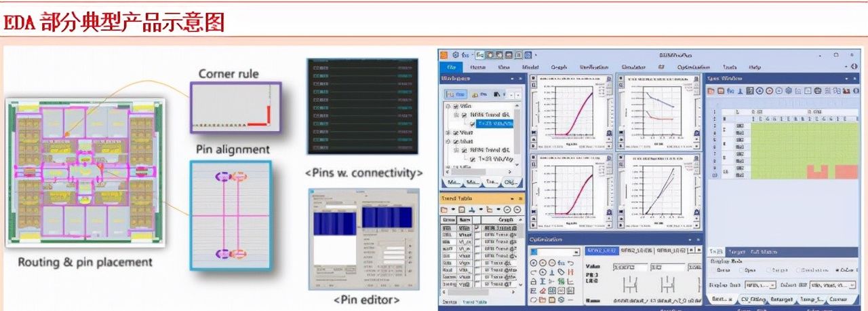Open the Simulator menu
This screenshot has width=868, height=311.
tap(633, 67)
